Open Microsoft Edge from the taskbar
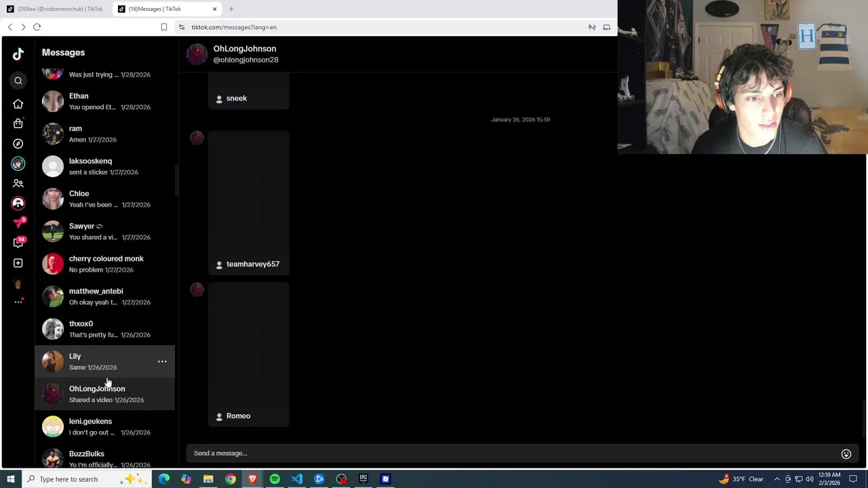 click(164, 479)
